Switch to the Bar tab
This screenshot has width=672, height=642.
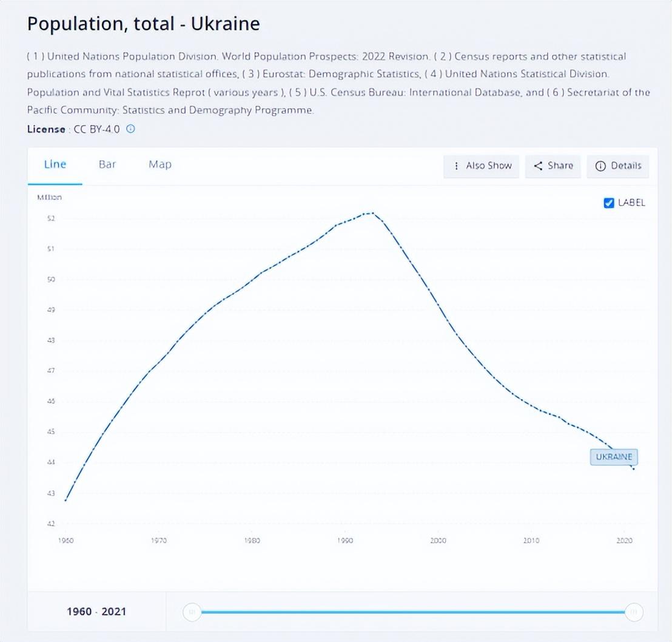pos(107,164)
